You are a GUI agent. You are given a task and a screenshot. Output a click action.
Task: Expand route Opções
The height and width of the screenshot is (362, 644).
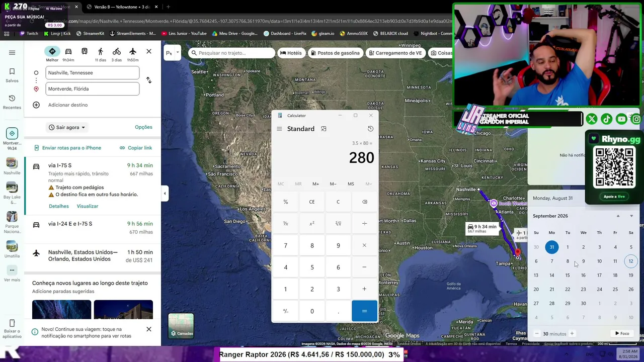tap(143, 127)
